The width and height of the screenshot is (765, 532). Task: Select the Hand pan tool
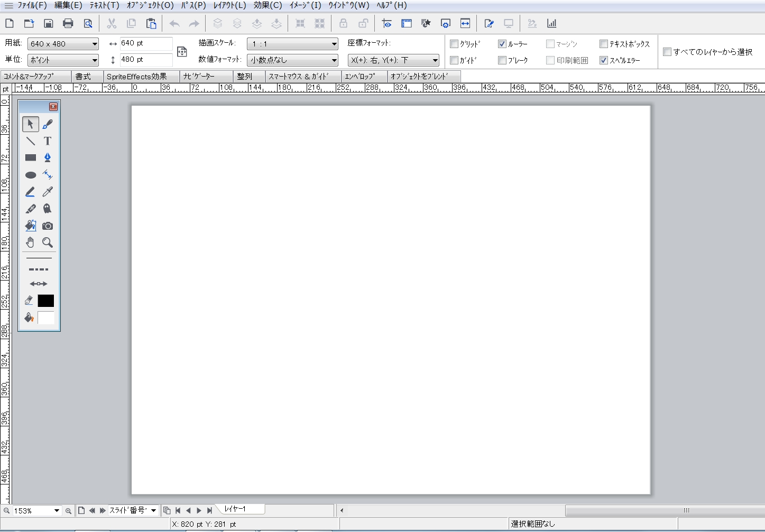pos(31,242)
